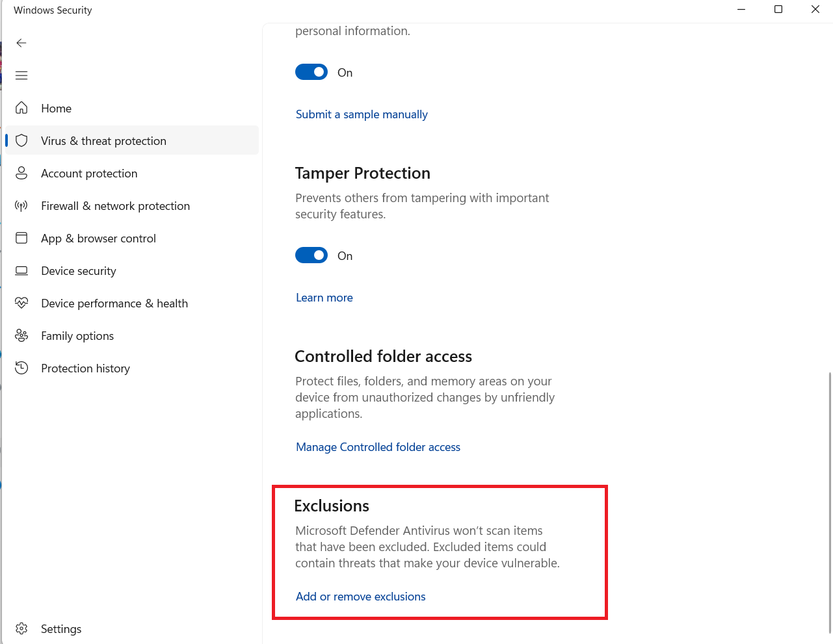Image resolution: width=833 pixels, height=644 pixels.
Task: Click the Device security laptop icon
Action: pyautogui.click(x=21, y=270)
